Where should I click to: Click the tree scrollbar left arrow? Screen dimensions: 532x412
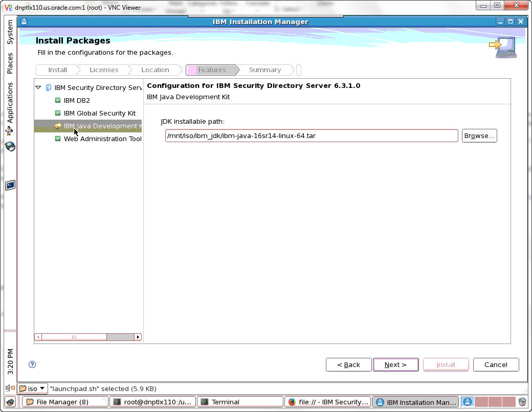tap(38, 337)
